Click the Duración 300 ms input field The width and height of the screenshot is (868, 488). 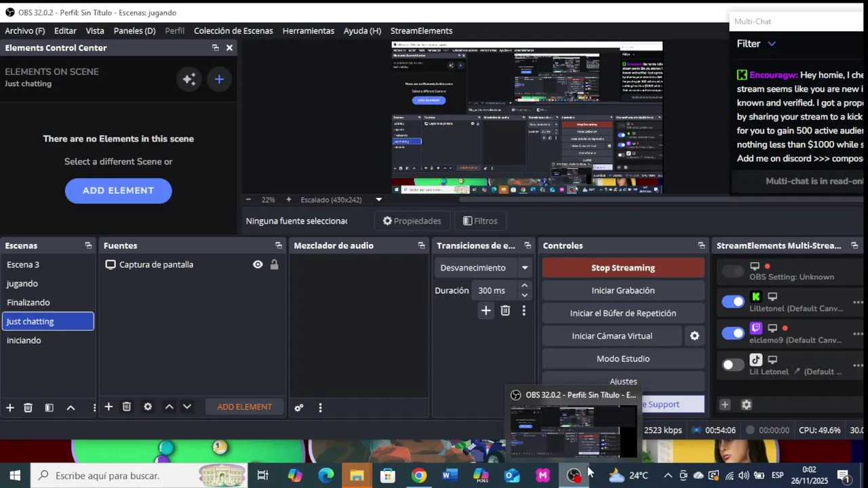(496, 291)
